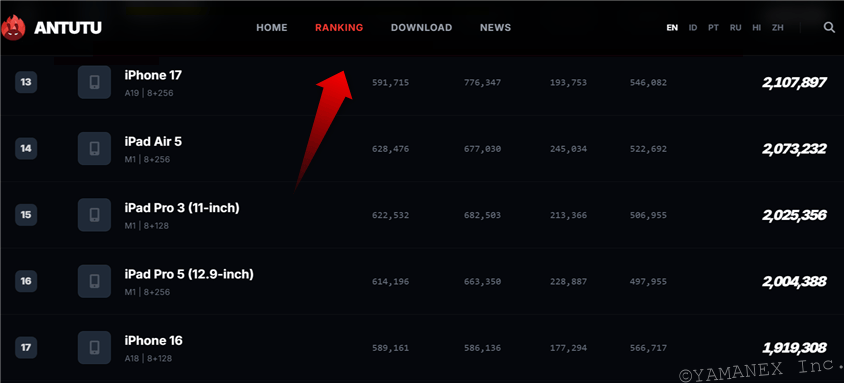Open the RANKING menu item
844x383 pixels.
pos(339,27)
